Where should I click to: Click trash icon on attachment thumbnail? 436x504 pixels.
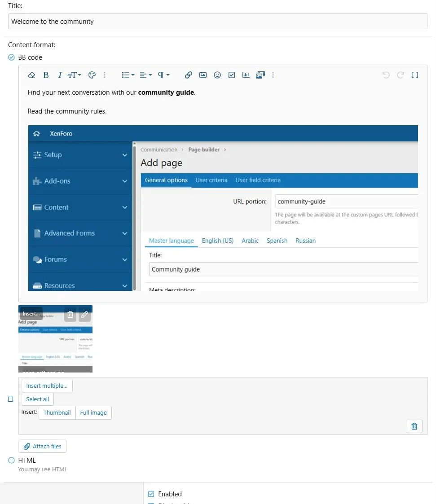tap(70, 314)
